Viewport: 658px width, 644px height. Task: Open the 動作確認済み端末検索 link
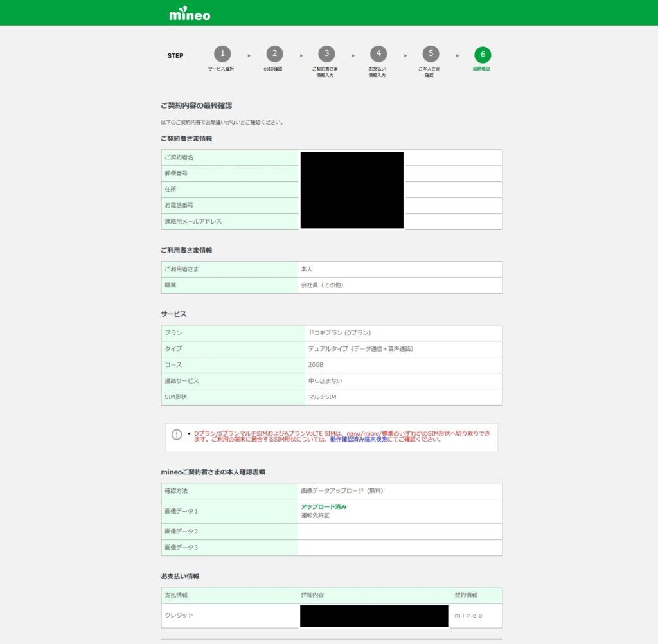[359, 440]
